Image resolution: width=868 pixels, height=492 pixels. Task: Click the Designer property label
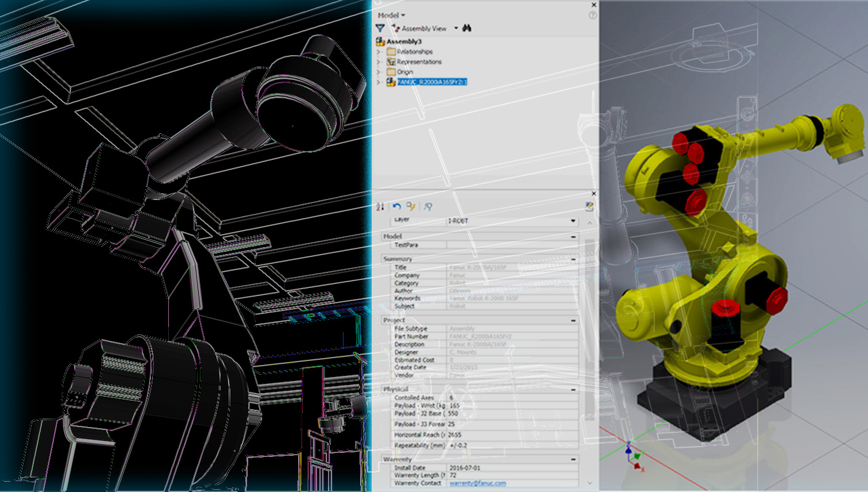406,352
